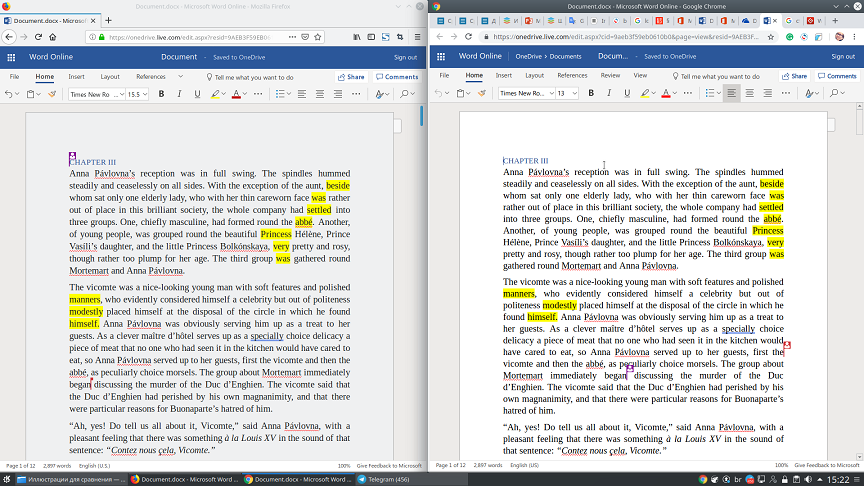Click Sign out in Chrome Word window
Image resolution: width=864 pixels, height=486 pixels.
pos(843,57)
